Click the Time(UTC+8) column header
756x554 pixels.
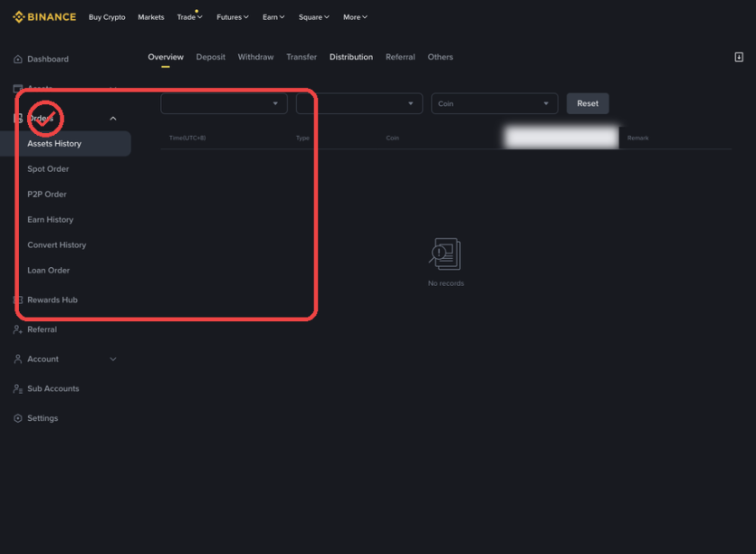(x=187, y=138)
